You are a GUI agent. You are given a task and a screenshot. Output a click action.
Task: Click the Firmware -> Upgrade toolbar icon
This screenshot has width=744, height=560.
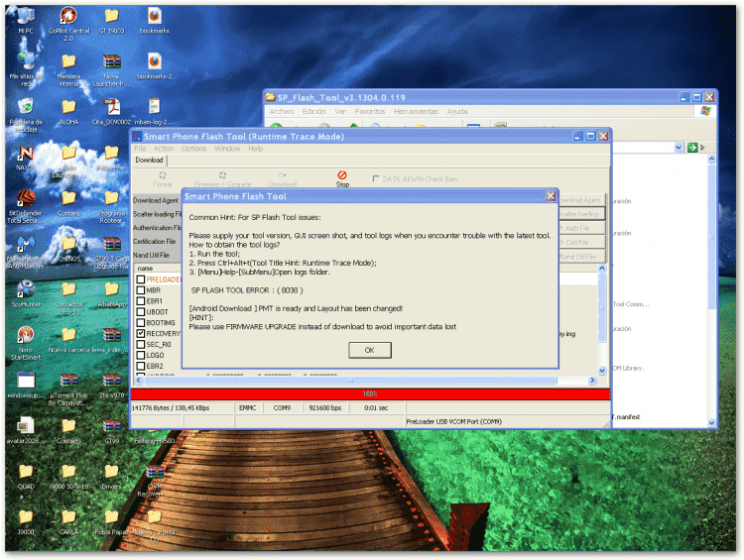[x=222, y=179]
